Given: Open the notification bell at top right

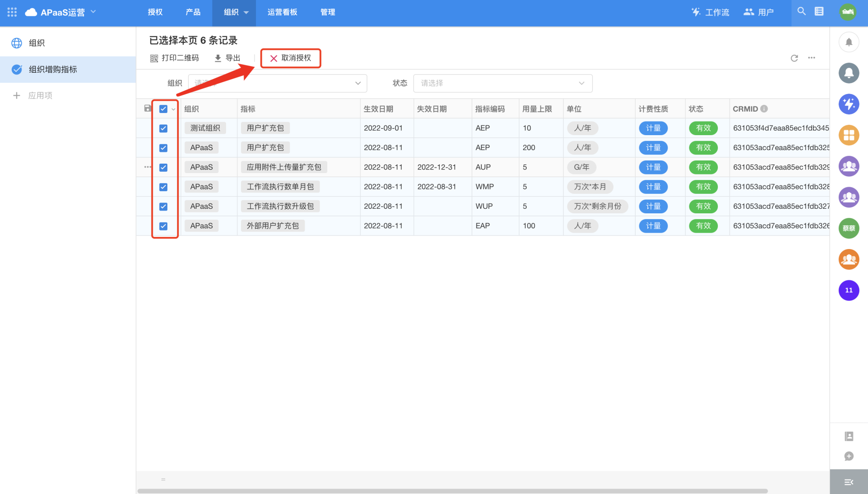Looking at the screenshot, I should pyautogui.click(x=849, y=42).
